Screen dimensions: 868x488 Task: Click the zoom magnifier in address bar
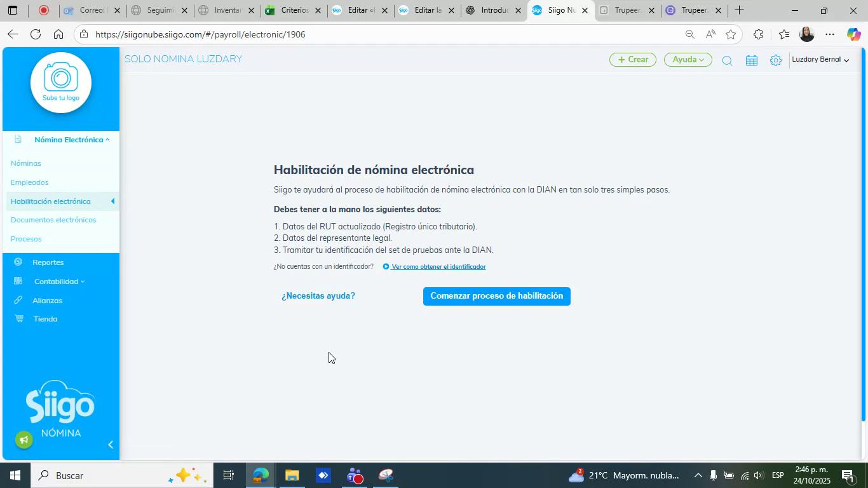point(689,34)
